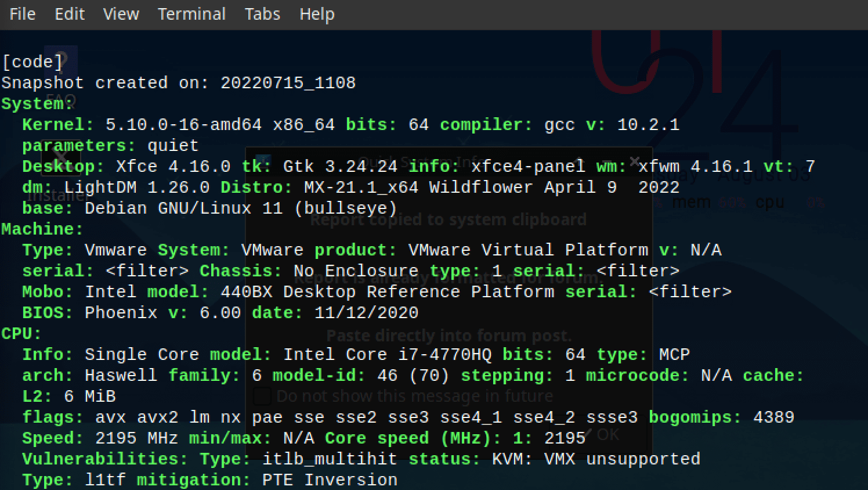Click the toolkit value 'Gtk 3.24.24'
This screenshot has height=490, width=868.
coord(340,167)
